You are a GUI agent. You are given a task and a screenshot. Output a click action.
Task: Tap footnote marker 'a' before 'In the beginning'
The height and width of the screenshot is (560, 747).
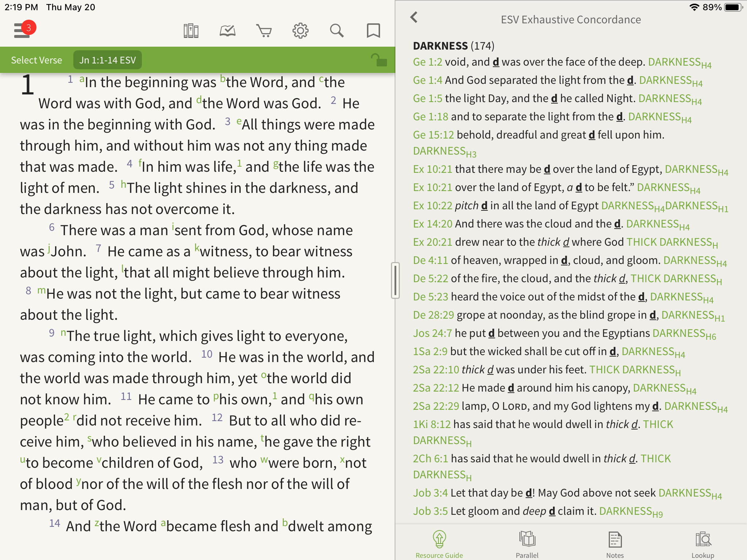[x=82, y=79]
